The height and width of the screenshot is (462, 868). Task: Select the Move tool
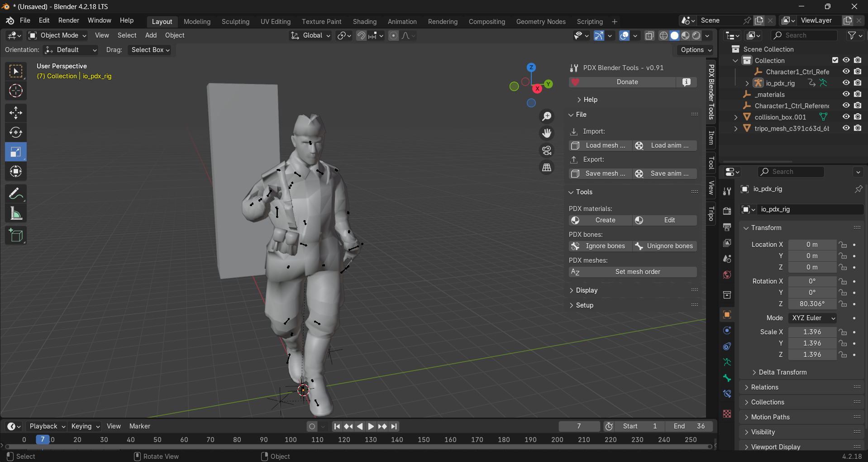16,113
